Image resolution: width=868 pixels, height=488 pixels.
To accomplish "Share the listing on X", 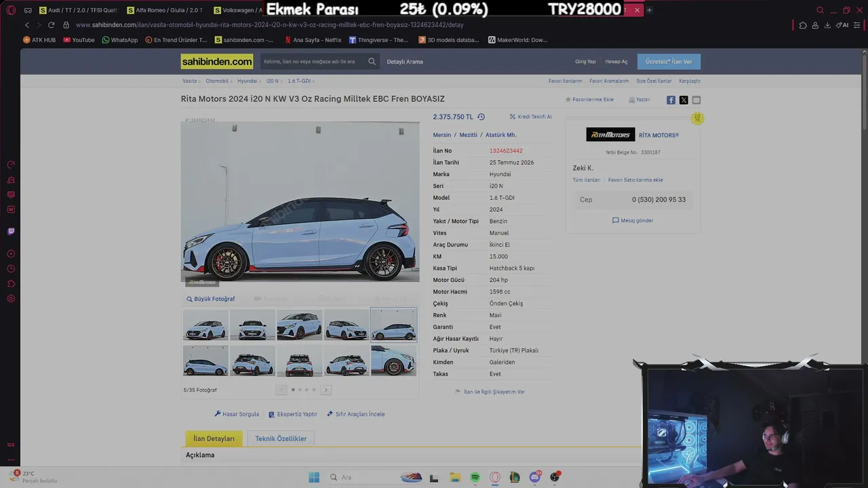I will point(684,100).
